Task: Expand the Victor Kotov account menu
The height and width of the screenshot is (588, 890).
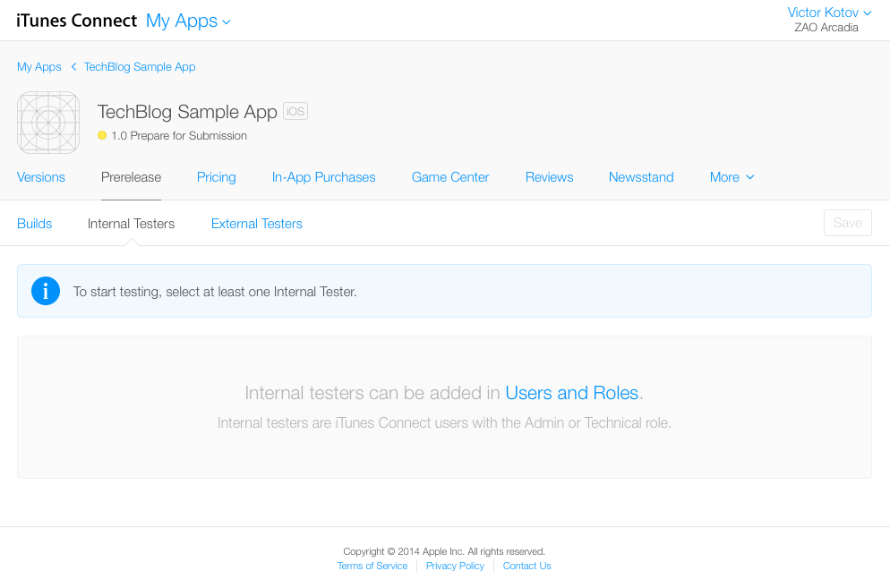Action: (828, 13)
